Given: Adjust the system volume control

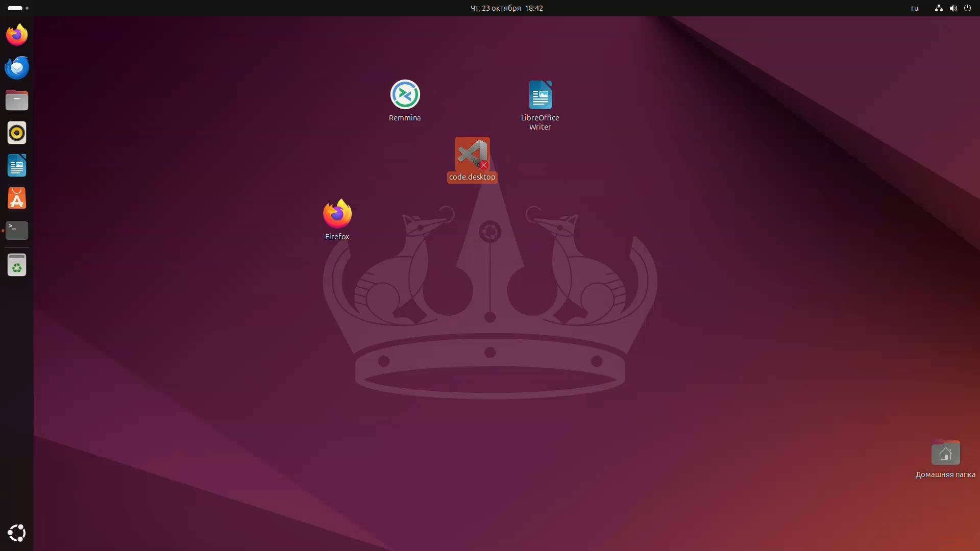Looking at the screenshot, I should pyautogui.click(x=953, y=8).
